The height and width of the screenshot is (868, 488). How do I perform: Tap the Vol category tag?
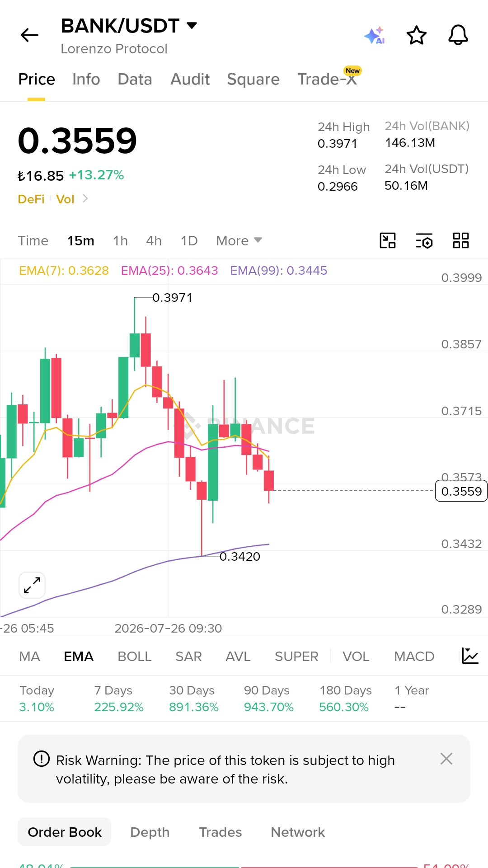pyautogui.click(x=65, y=199)
